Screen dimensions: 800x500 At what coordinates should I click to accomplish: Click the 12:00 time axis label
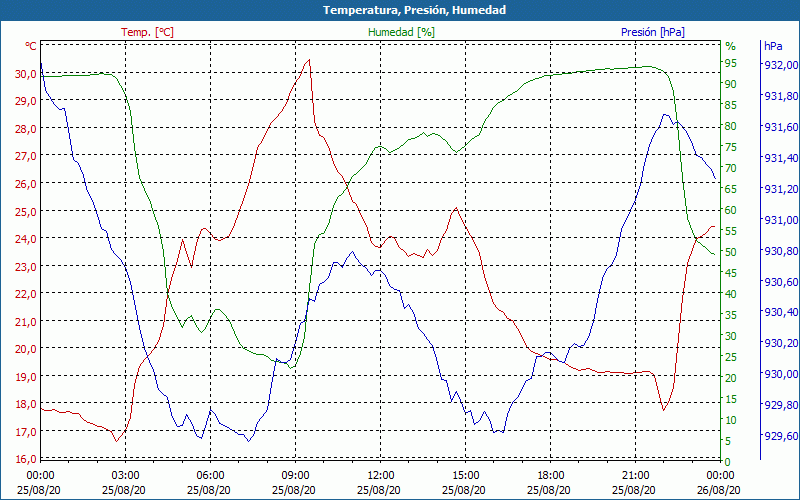(381, 476)
